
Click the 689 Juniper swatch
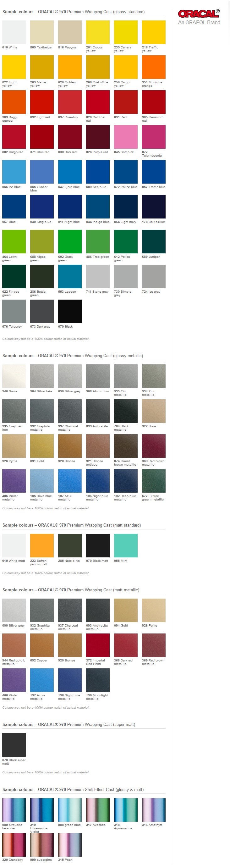pos(154,241)
